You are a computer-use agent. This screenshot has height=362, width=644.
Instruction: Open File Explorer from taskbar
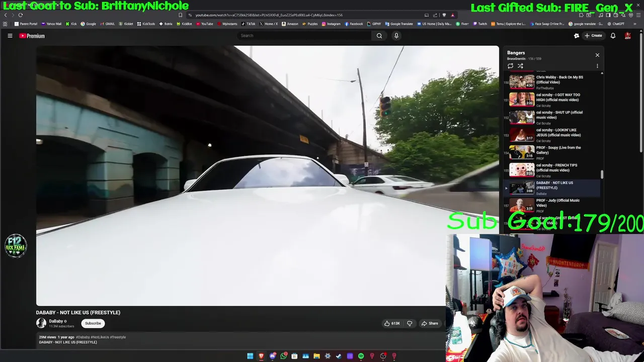click(x=316, y=356)
